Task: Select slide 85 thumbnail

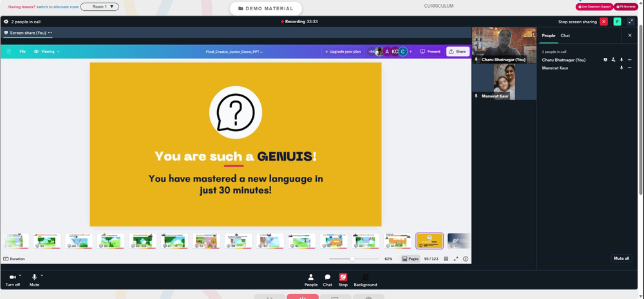Action: pos(111,240)
